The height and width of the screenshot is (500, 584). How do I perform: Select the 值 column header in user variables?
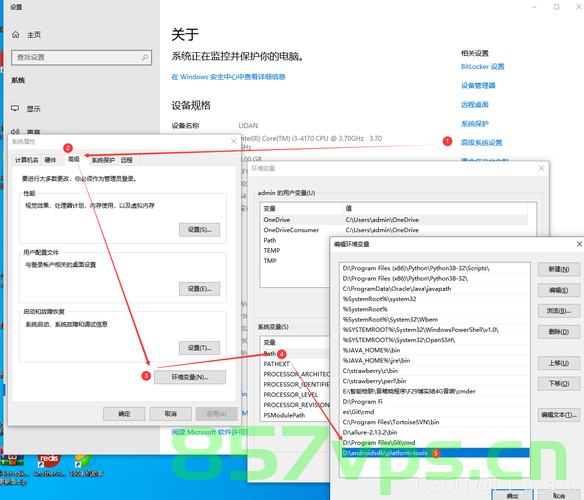tap(435, 209)
